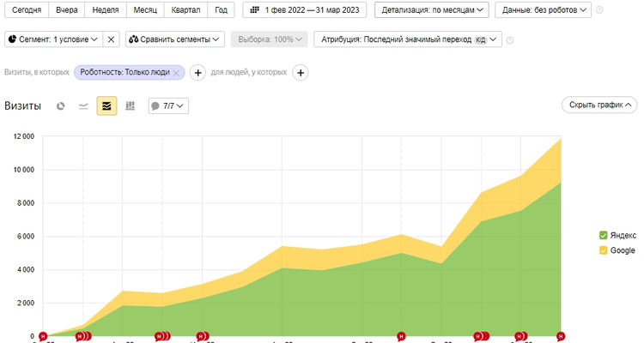This screenshot has width=644, height=343.
Task: Open the 'Атрибуция: Последний значимый переход' dropdown
Action: tap(408, 39)
